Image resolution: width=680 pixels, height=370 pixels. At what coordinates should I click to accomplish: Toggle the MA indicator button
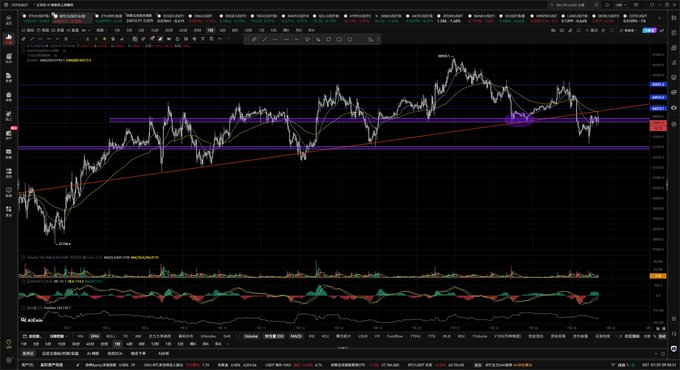[x=80, y=336]
